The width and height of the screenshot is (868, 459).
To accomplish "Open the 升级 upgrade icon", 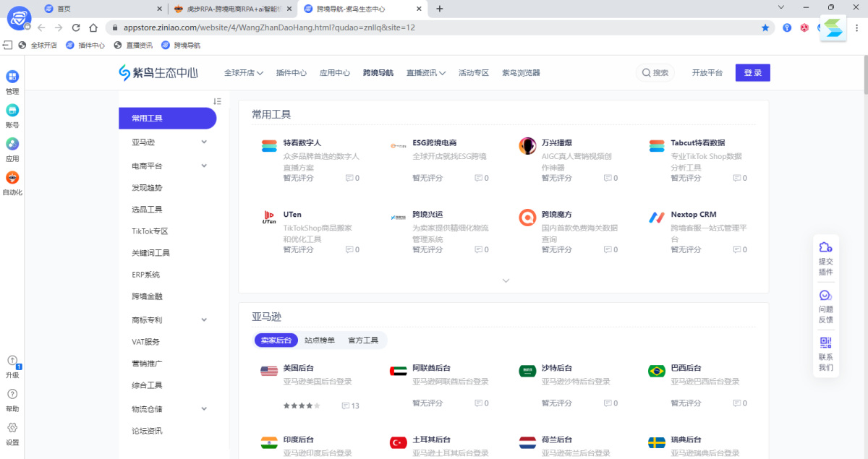I will click(x=13, y=365).
